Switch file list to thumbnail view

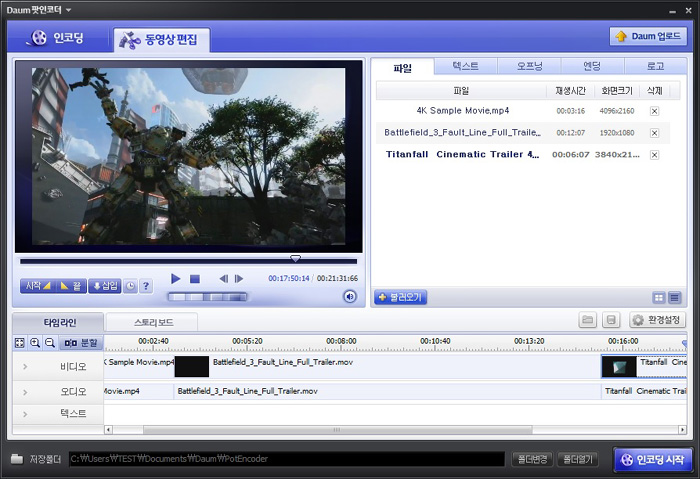click(659, 297)
